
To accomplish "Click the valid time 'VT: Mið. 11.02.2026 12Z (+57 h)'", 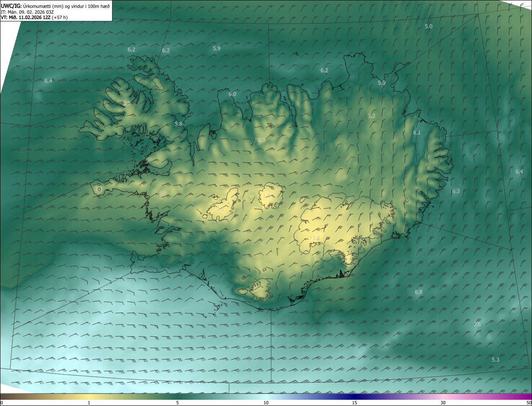I will tap(34, 17).
